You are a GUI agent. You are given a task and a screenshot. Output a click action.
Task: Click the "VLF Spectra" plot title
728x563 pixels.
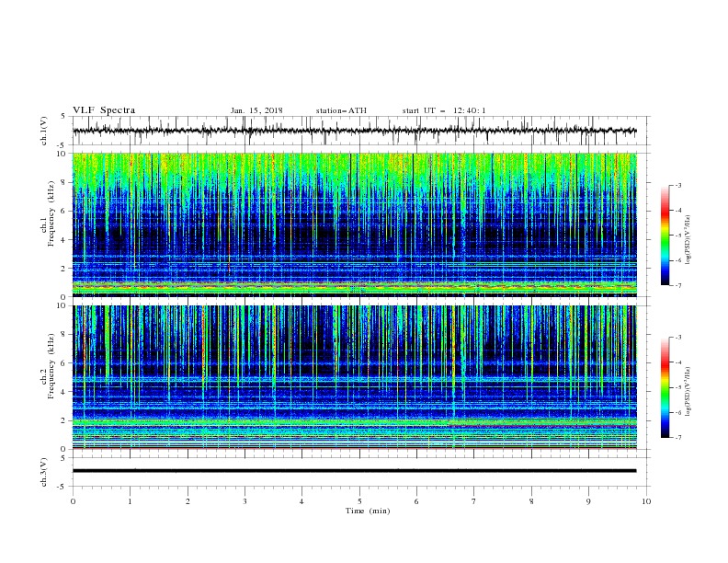tap(104, 110)
